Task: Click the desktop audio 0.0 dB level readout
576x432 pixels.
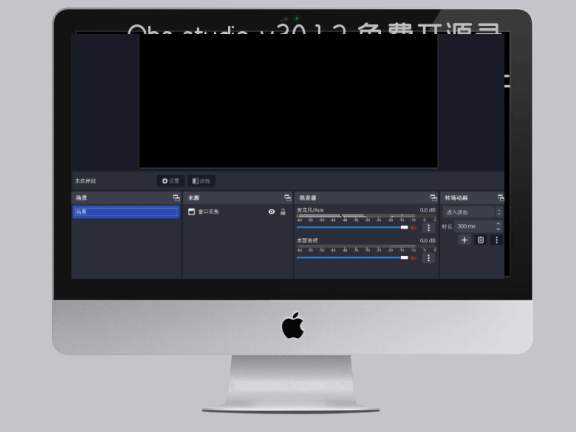Action: (x=428, y=241)
